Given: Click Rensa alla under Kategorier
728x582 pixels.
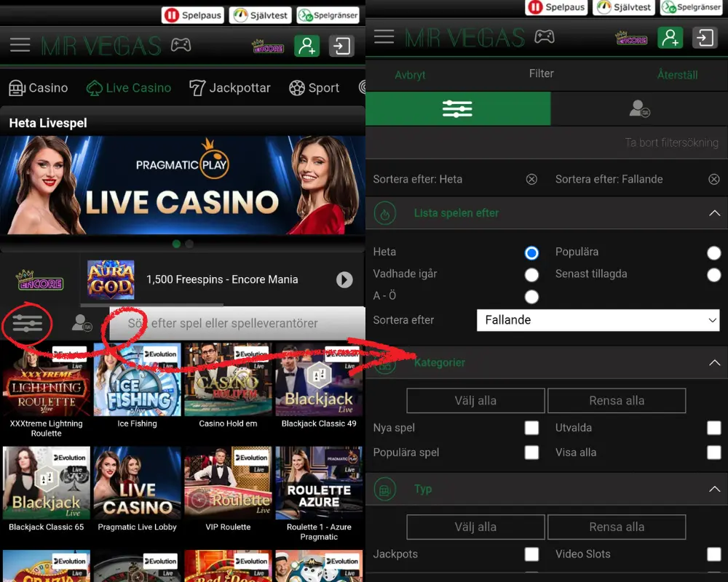Looking at the screenshot, I should [x=617, y=401].
